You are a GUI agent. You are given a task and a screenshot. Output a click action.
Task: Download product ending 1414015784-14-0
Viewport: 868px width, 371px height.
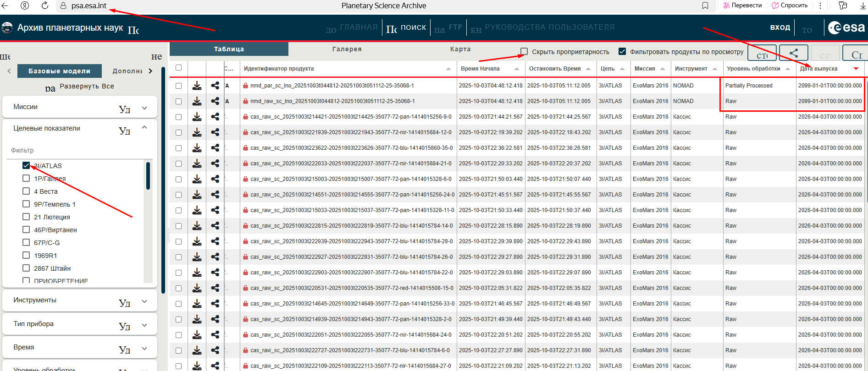197,226
